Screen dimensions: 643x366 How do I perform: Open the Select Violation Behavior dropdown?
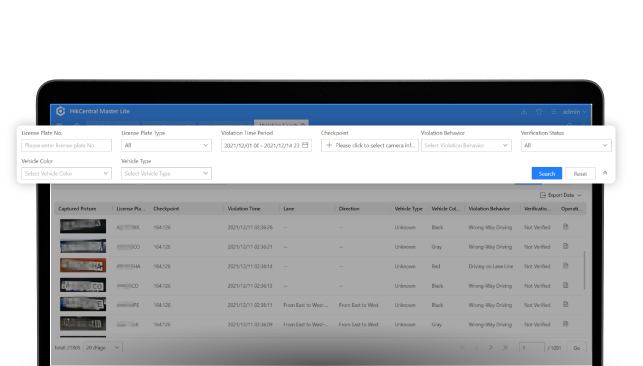pyautogui.click(x=466, y=145)
